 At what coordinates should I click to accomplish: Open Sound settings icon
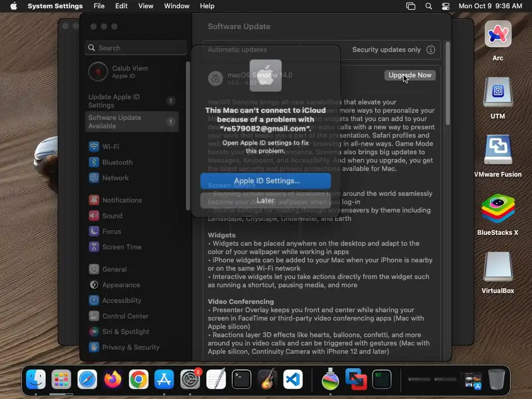pyautogui.click(x=94, y=216)
